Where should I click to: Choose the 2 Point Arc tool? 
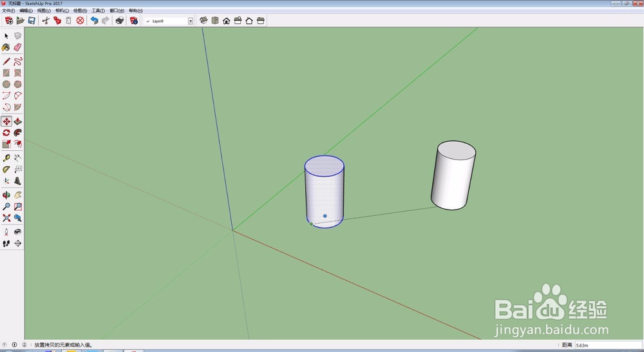[17, 96]
